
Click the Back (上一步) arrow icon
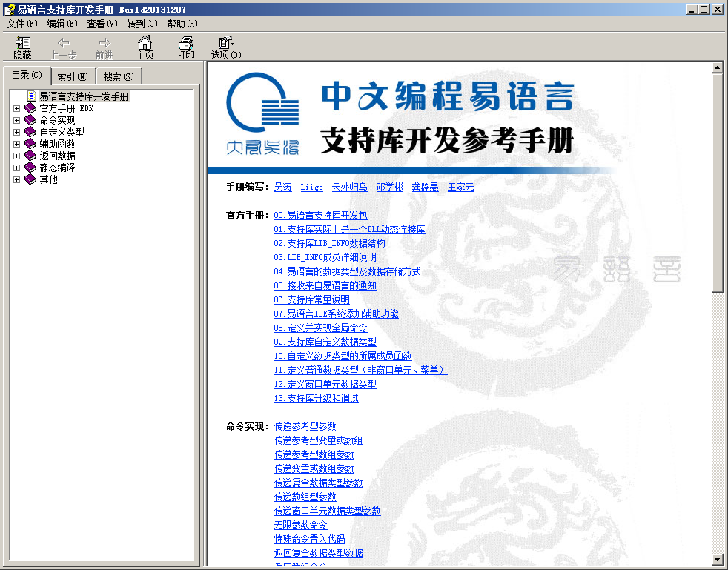point(64,43)
